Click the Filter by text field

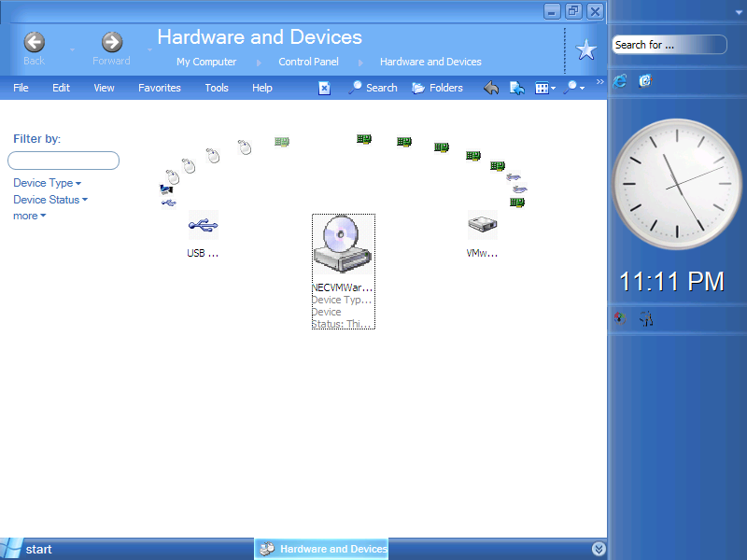(x=63, y=161)
